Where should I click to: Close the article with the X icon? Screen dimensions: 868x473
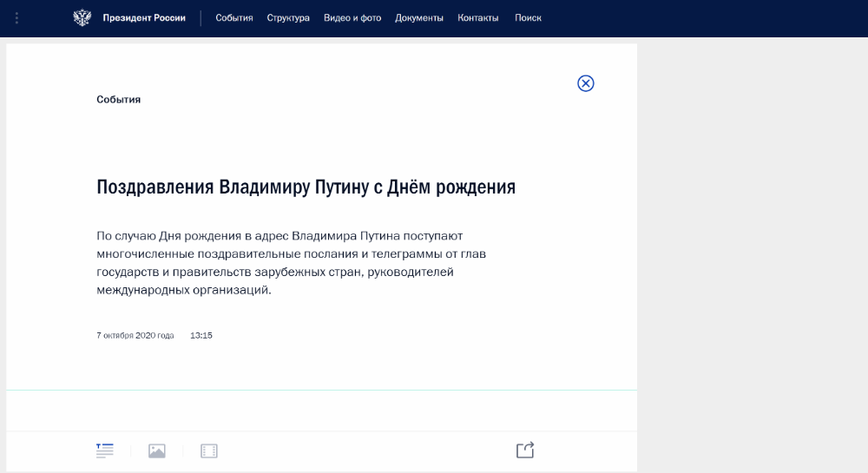pos(586,83)
